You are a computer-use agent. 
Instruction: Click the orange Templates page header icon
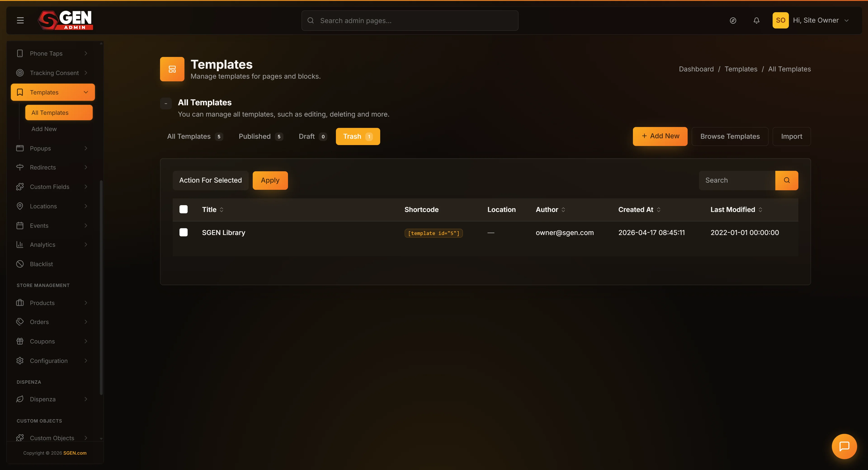tap(172, 69)
